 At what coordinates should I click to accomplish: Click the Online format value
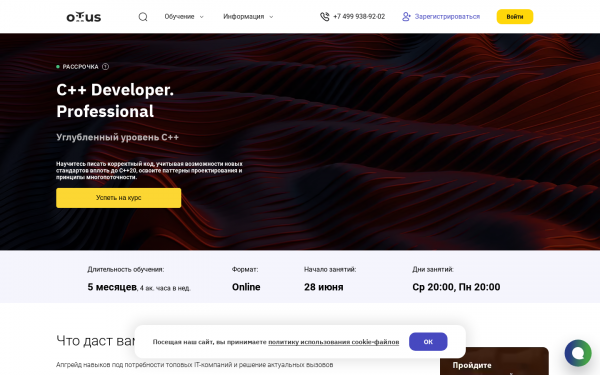coord(246,287)
